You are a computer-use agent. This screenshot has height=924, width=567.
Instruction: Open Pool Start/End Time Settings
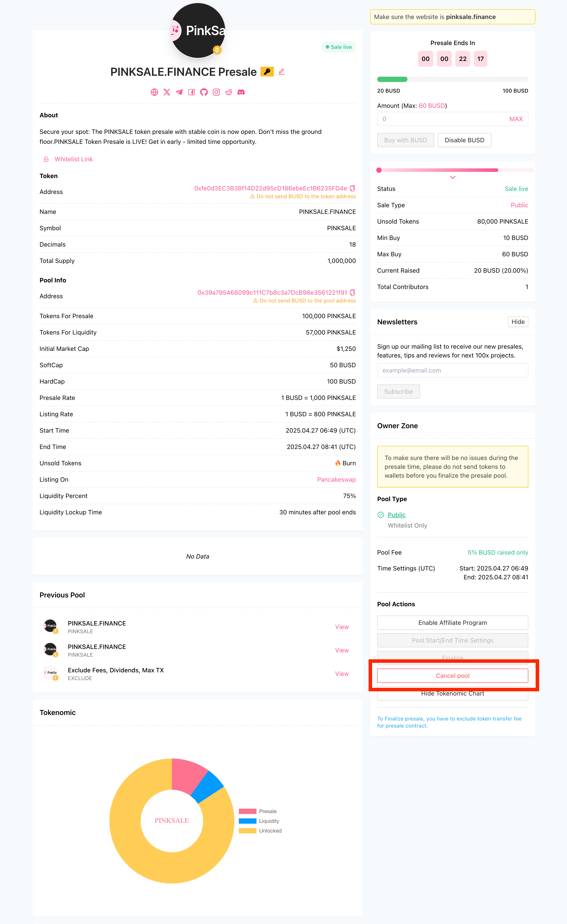(453, 641)
